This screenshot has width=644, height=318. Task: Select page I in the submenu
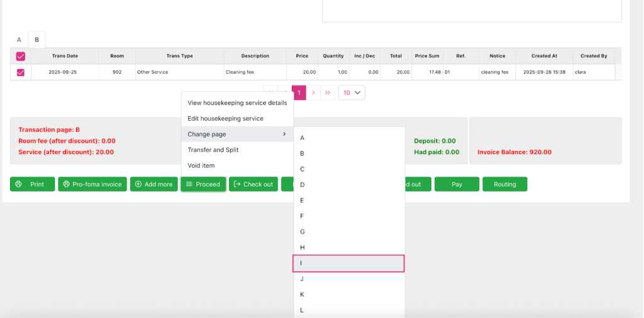[x=348, y=263]
